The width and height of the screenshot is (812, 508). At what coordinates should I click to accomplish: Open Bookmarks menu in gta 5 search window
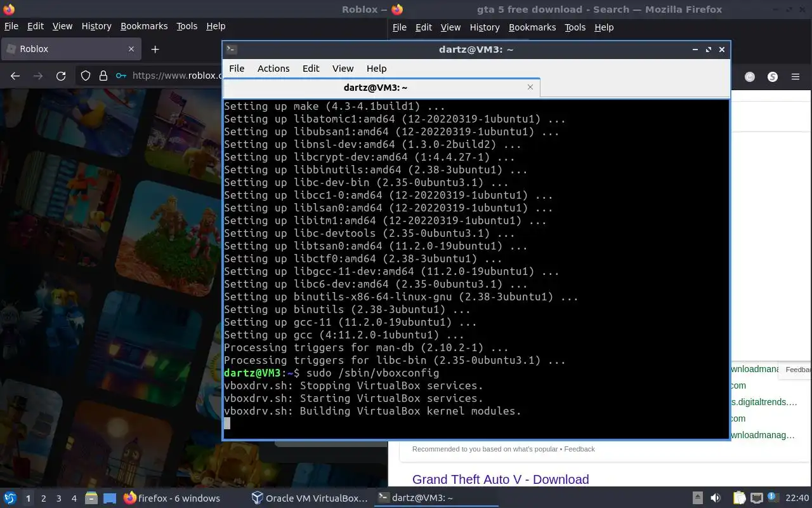pyautogui.click(x=532, y=27)
